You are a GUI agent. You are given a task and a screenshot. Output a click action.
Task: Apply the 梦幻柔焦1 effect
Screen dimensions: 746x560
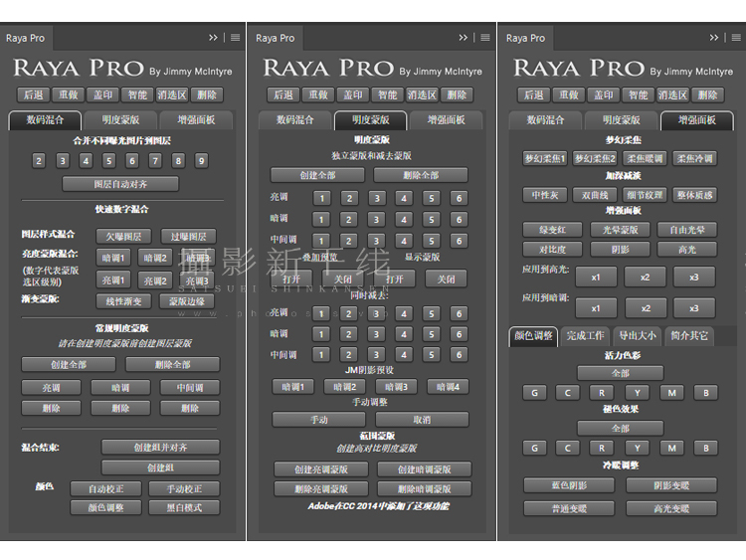click(x=545, y=158)
